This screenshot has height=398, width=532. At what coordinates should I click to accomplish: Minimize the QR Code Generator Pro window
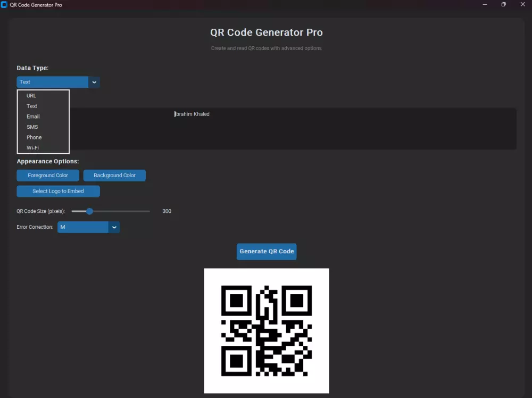[x=485, y=4]
